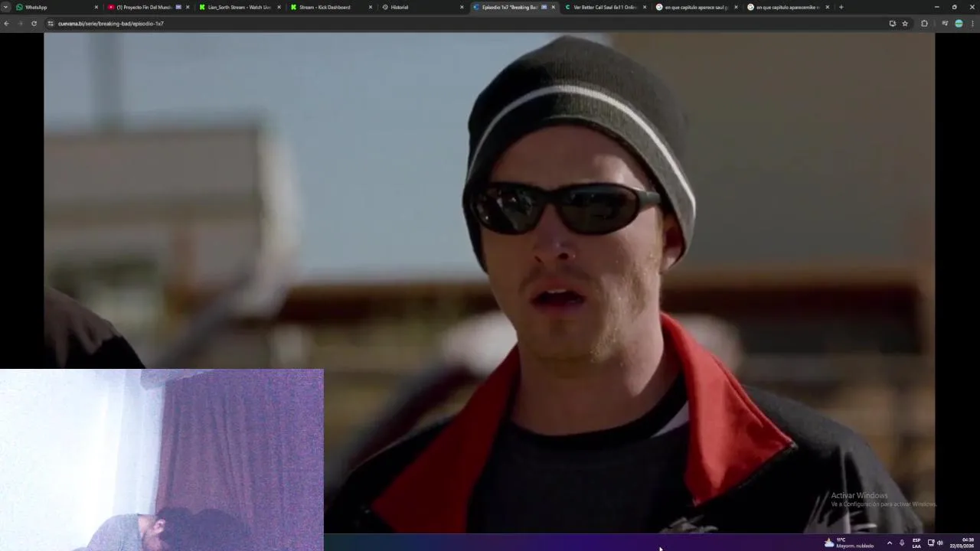Open the weather widget showing 11°C
Viewport: 980px width, 551px height.
848,543
